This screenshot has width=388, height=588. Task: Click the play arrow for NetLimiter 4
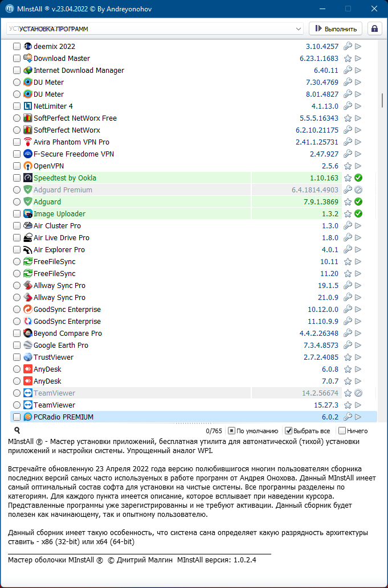358,106
